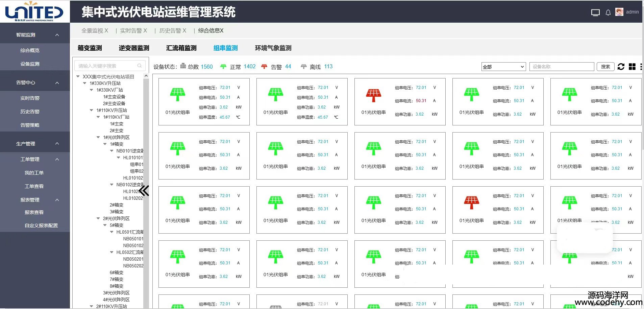Open 工单查看 in the sidebar
The height and width of the screenshot is (309, 644).
coord(34,186)
